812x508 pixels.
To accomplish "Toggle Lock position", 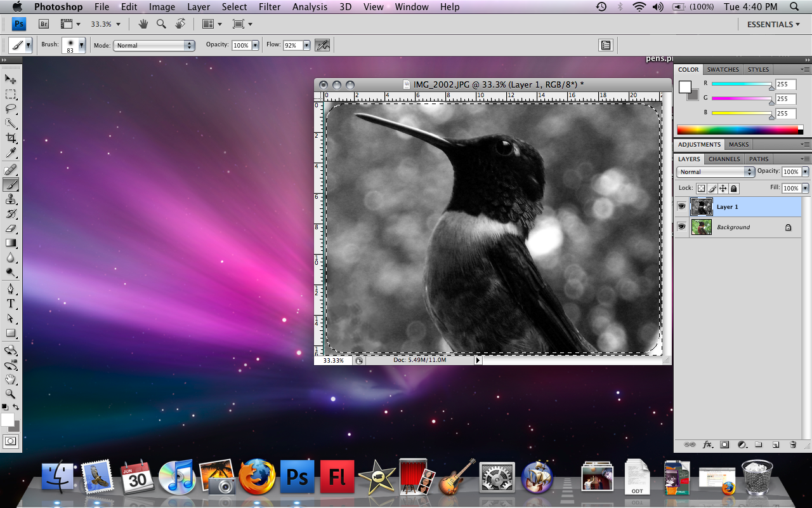I will [x=723, y=189].
